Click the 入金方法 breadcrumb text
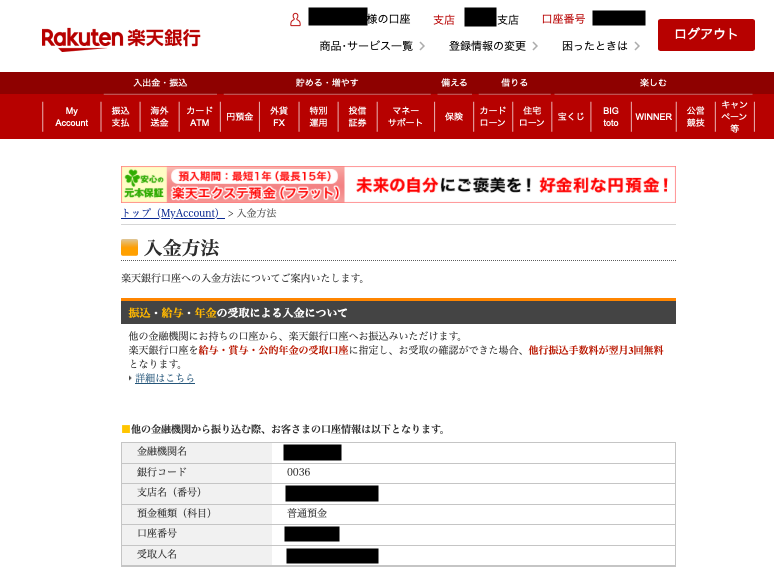This screenshot has height=575, width=774. (x=257, y=213)
